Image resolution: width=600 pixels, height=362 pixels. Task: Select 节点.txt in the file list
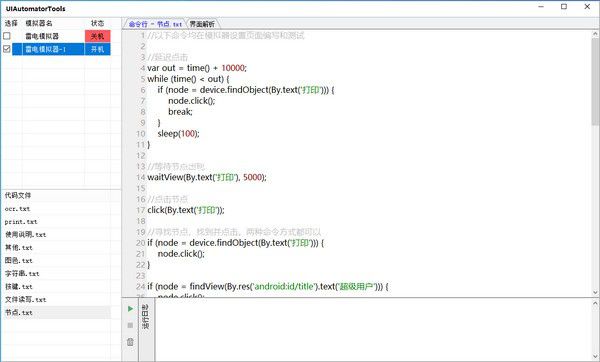[x=19, y=313]
